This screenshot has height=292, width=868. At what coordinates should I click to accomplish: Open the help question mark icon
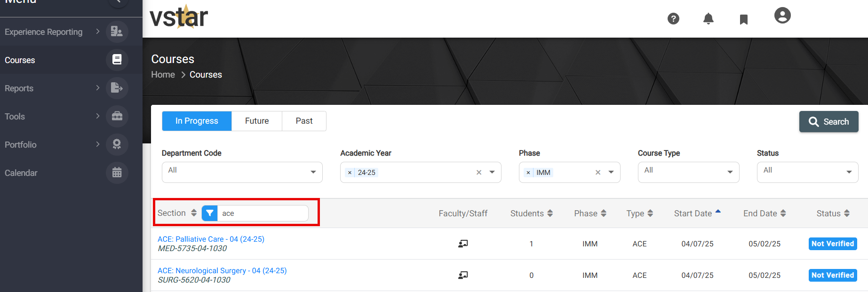[x=673, y=19]
